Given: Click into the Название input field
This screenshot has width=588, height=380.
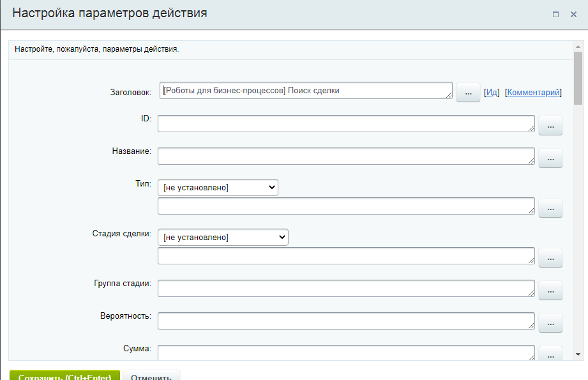Looking at the screenshot, I should [345, 156].
